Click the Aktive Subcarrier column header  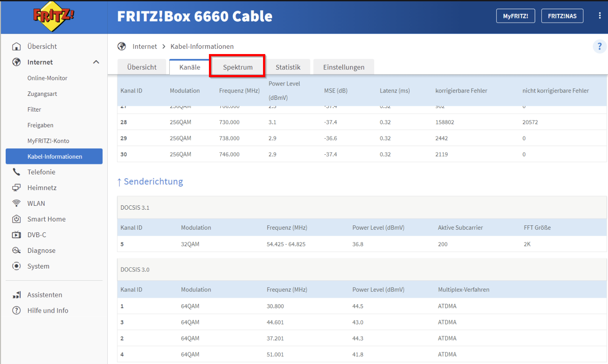[460, 228]
